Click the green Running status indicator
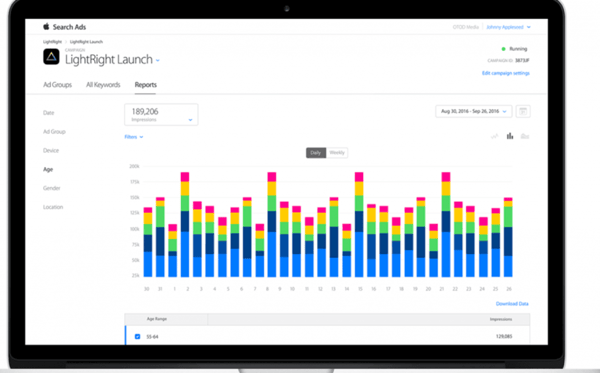 click(504, 49)
